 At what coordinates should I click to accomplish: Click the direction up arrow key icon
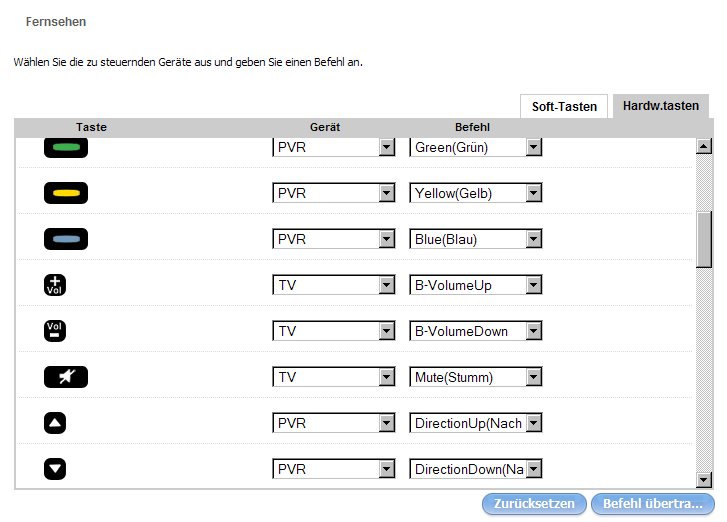point(55,423)
